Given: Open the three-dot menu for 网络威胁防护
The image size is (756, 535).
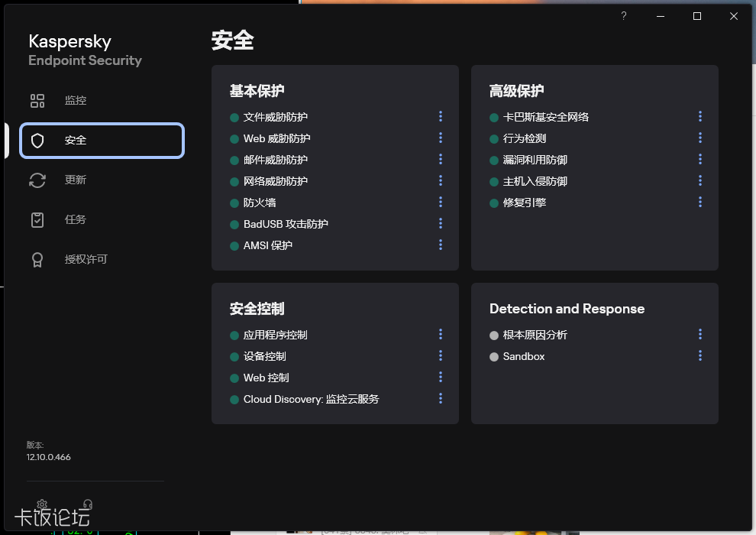Looking at the screenshot, I should pyautogui.click(x=440, y=180).
